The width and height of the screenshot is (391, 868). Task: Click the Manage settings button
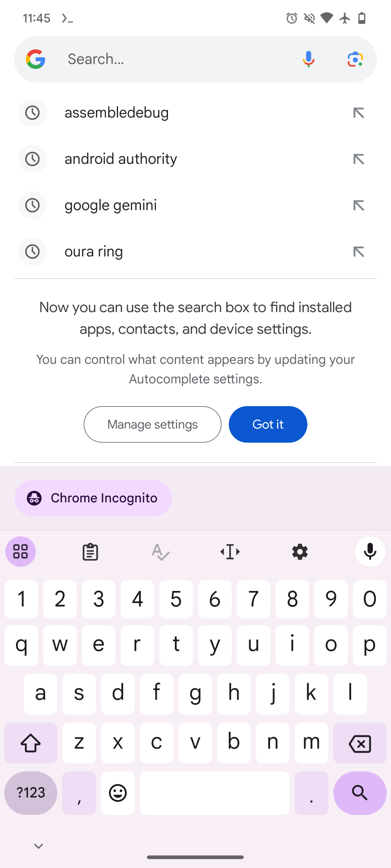click(152, 424)
